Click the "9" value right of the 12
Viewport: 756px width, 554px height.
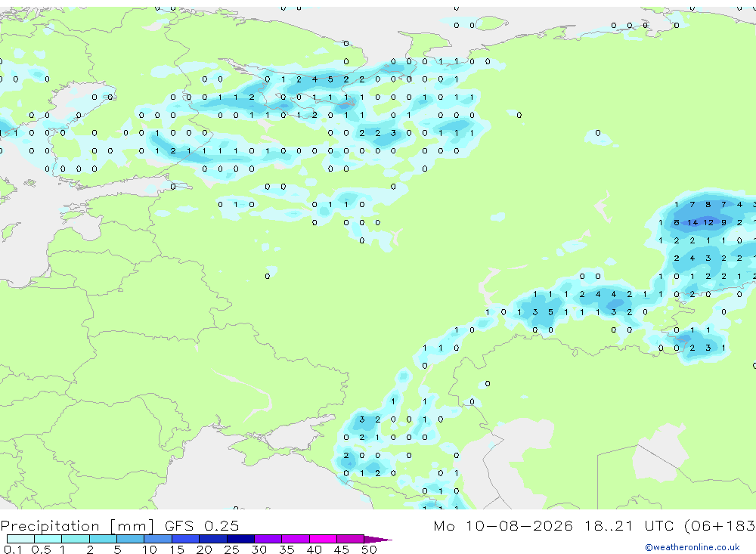723,222
